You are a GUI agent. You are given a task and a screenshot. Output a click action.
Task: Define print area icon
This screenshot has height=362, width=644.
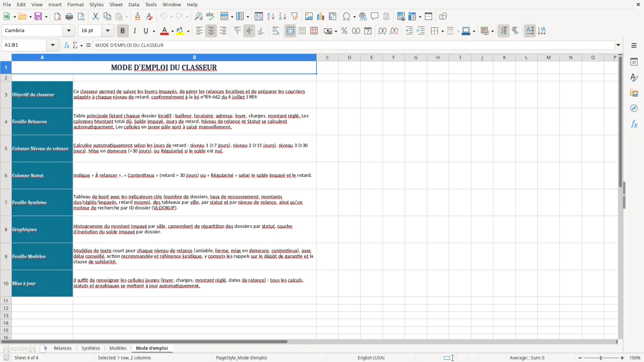point(401,17)
